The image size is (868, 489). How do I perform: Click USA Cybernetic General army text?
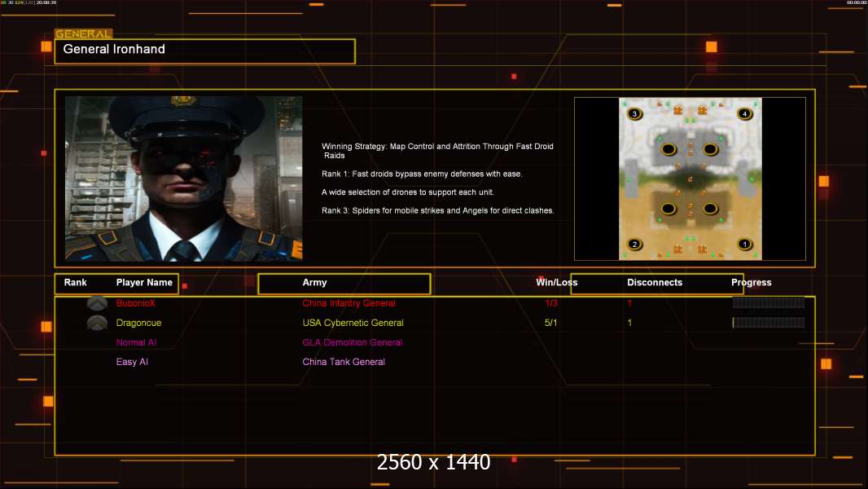tap(353, 323)
